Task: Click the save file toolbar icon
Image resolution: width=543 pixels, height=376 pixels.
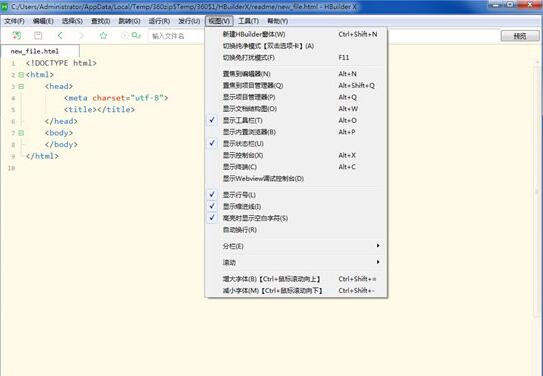Action: coord(38,35)
